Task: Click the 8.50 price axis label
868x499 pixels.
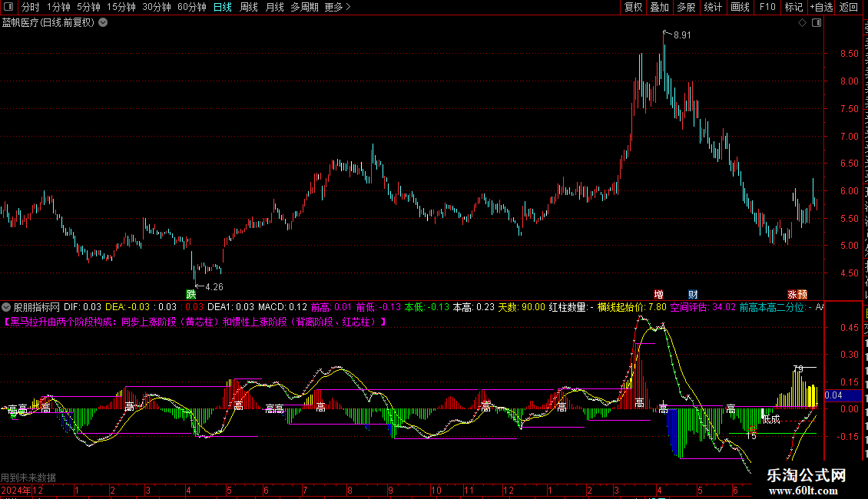Action: (849, 54)
